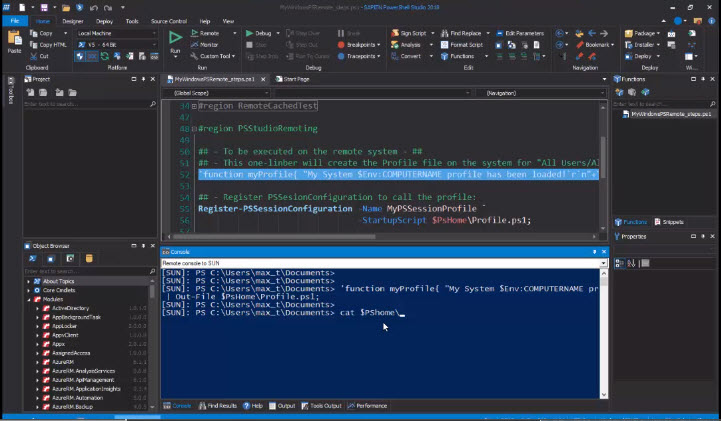Click the Paste icon in Clipboard group
The image size is (721, 421).
(x=14, y=38)
